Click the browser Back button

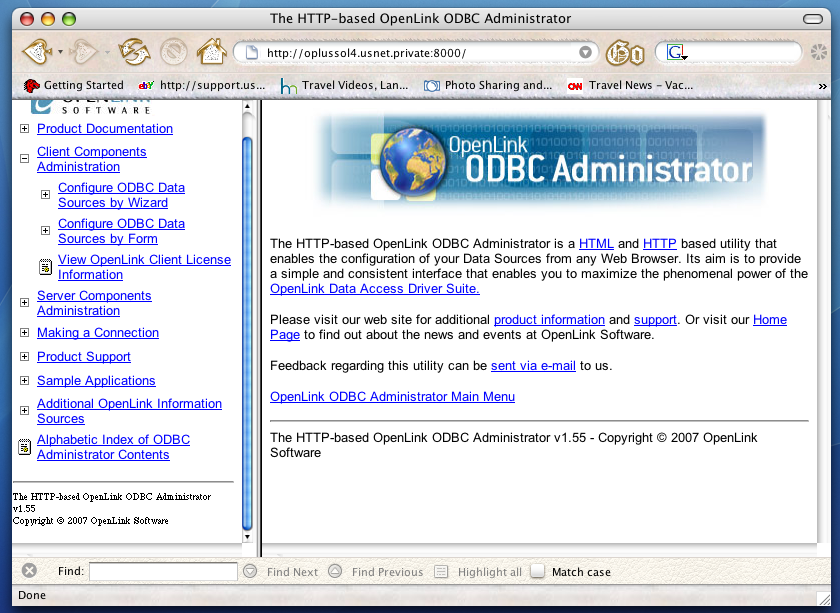pyautogui.click(x=36, y=51)
